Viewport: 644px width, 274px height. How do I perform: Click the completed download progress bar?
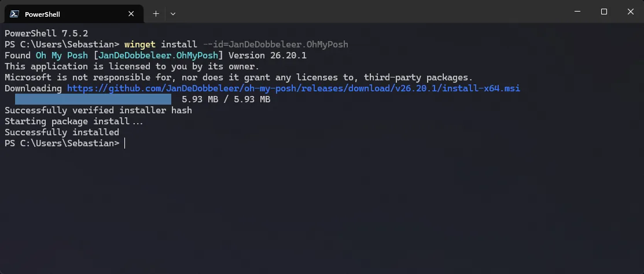click(93, 99)
